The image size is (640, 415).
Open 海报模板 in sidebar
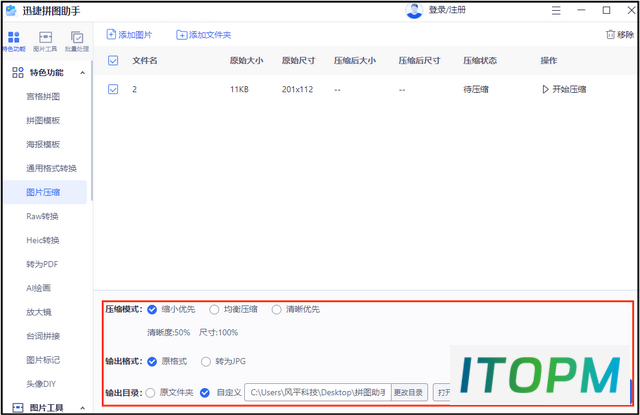[x=43, y=144]
